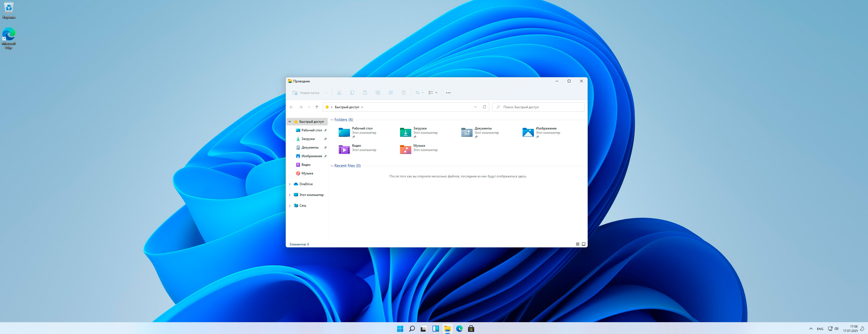Click the Rename icon in toolbar
Viewport: 868px width, 334px height.
[x=378, y=93]
